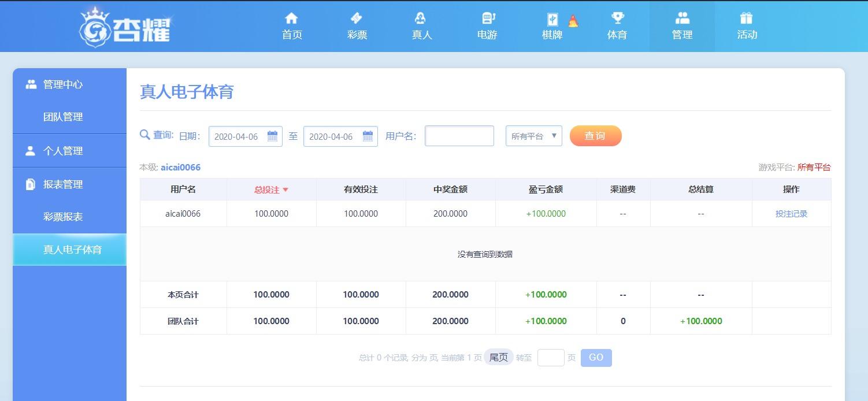Open the 体育 trophy icon
Viewport: 868px width, 401px height.
[617, 18]
